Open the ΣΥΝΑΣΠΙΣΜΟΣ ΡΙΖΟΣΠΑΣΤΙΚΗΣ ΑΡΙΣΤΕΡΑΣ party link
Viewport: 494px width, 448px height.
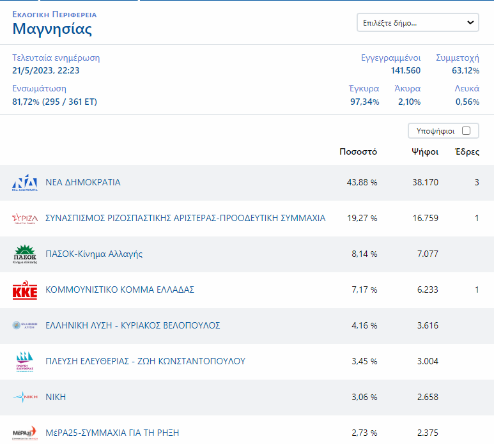pos(185,218)
